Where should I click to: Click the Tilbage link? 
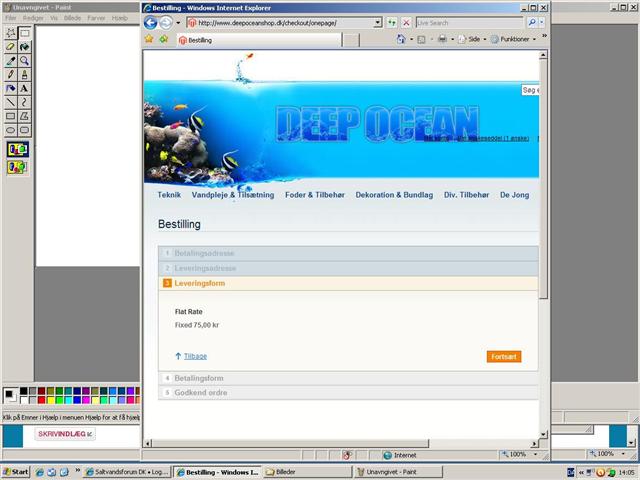pyautogui.click(x=195, y=356)
